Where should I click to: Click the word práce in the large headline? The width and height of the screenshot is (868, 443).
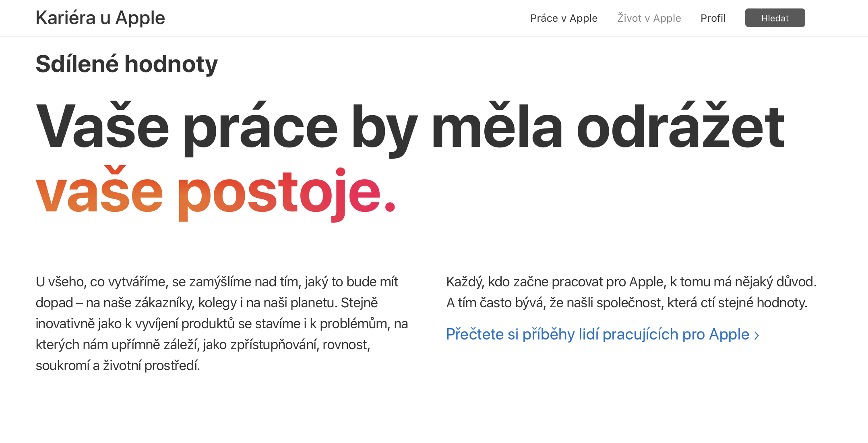coord(260,127)
